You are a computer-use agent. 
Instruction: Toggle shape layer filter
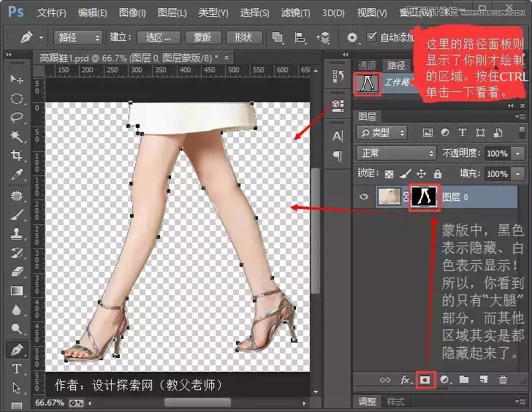tap(480, 133)
